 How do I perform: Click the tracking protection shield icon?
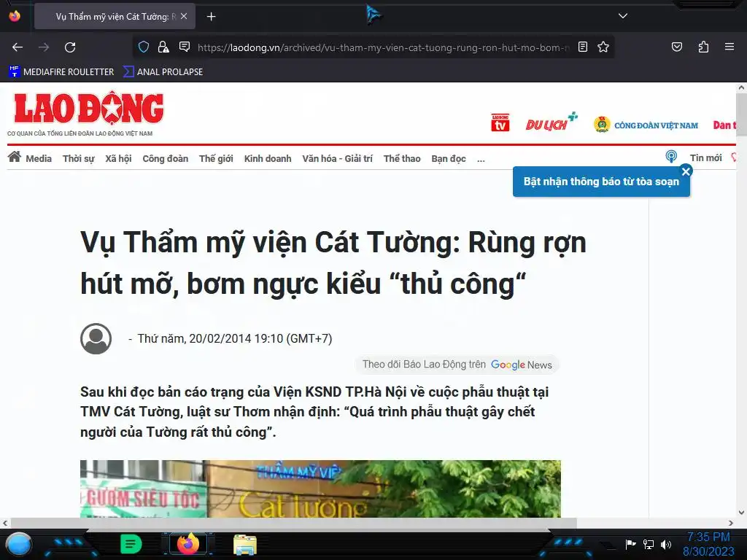144,47
